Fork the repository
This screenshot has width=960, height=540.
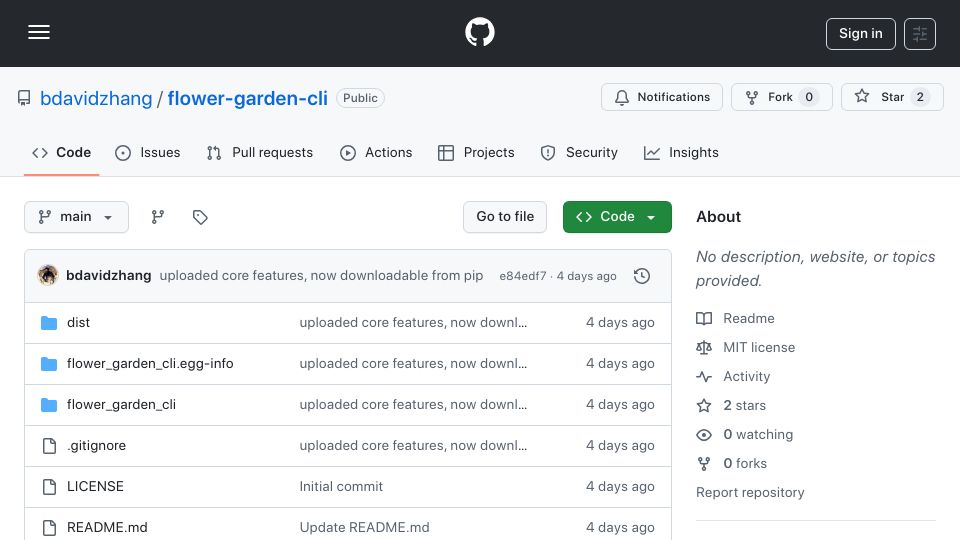click(781, 97)
